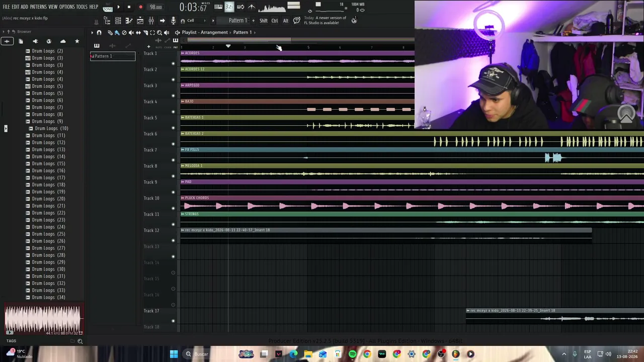Open the EDIT menu
The width and height of the screenshot is (644, 362).
pyautogui.click(x=16, y=7)
